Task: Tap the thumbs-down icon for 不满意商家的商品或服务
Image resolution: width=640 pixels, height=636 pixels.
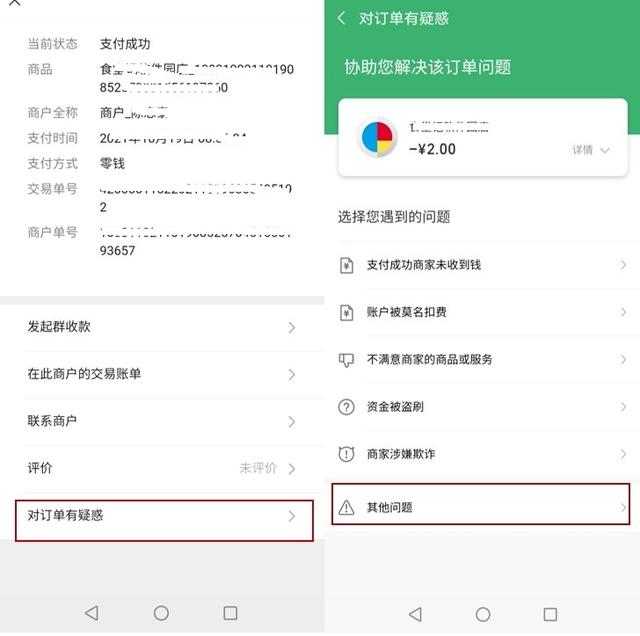Action: point(347,360)
